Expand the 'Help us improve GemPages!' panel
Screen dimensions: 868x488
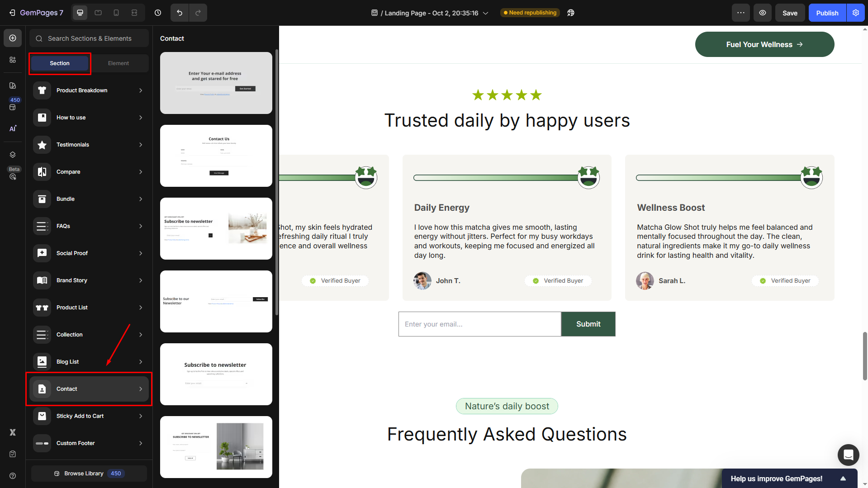click(789, 479)
